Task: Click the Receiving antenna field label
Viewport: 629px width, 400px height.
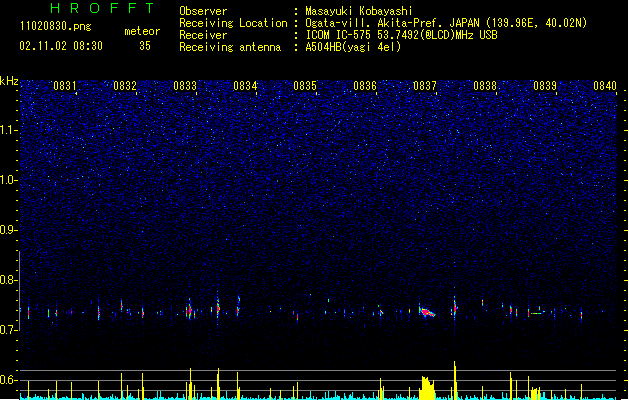Action: tap(230, 47)
